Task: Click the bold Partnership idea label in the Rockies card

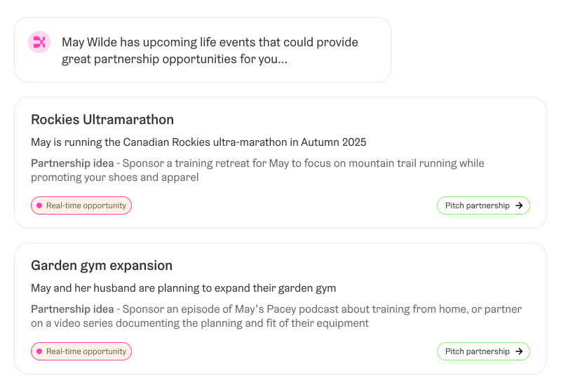Action: (72, 163)
